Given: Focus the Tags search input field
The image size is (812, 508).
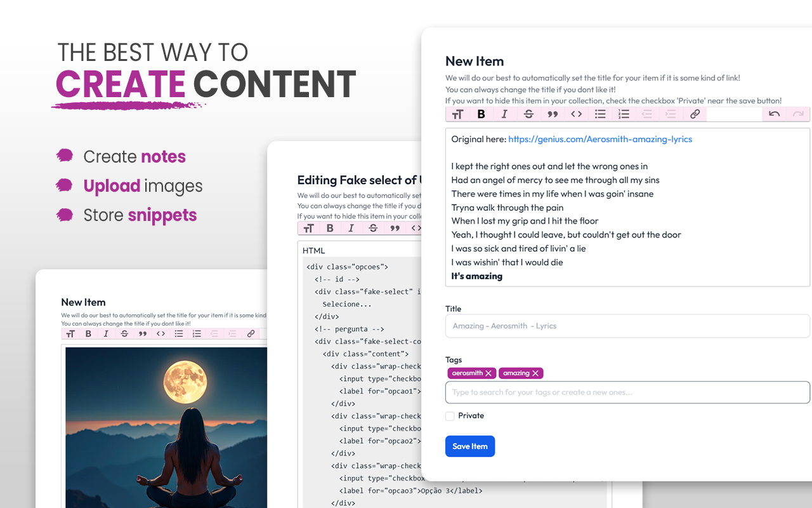Looking at the screenshot, I should pos(627,392).
